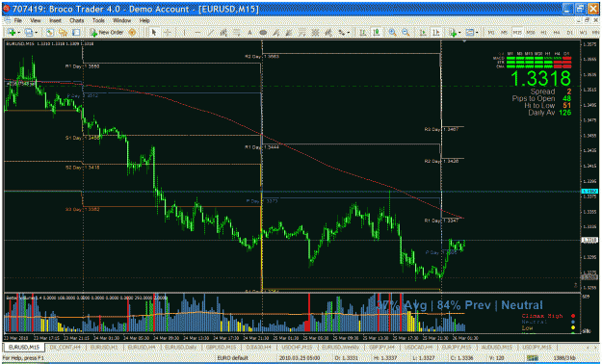Image resolution: width=602 pixels, height=364 pixels.
Task: Select the M15 timeframe button
Action: point(517,33)
